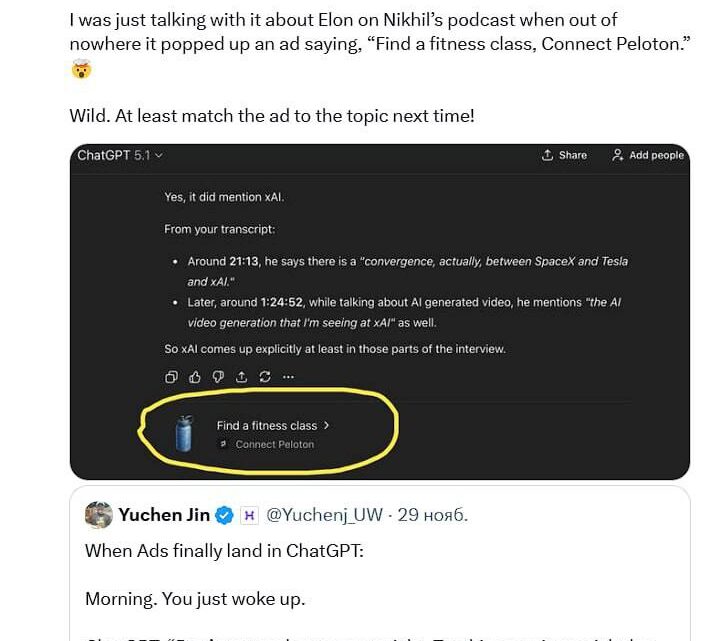706x641 pixels.
Task: Expand the Find a fitness class suggestion
Action: [x=273, y=425]
